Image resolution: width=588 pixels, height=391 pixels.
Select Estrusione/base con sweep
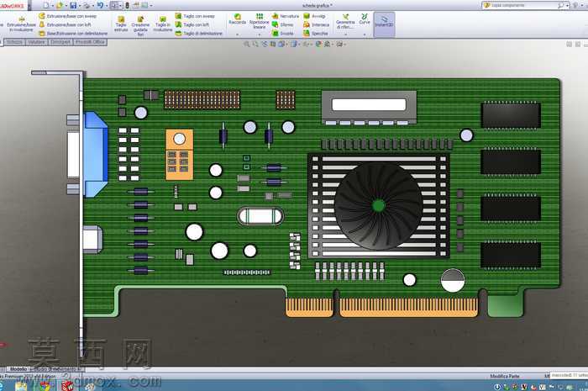click(x=67, y=16)
